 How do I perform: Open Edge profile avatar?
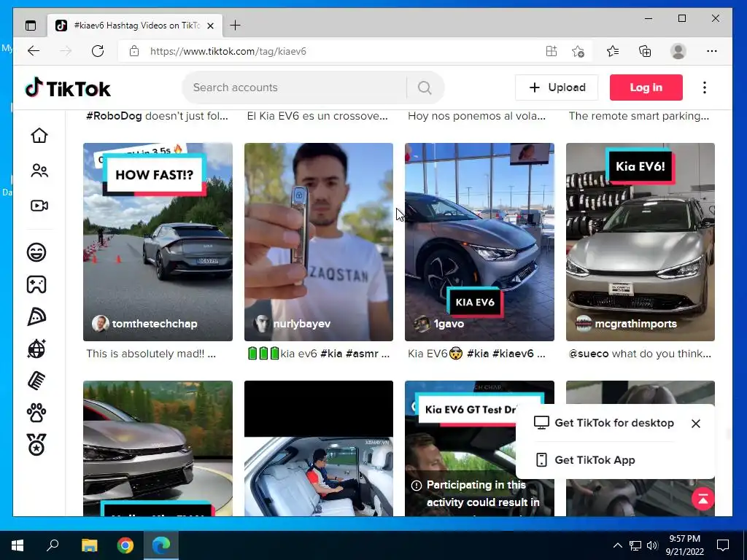click(x=678, y=51)
